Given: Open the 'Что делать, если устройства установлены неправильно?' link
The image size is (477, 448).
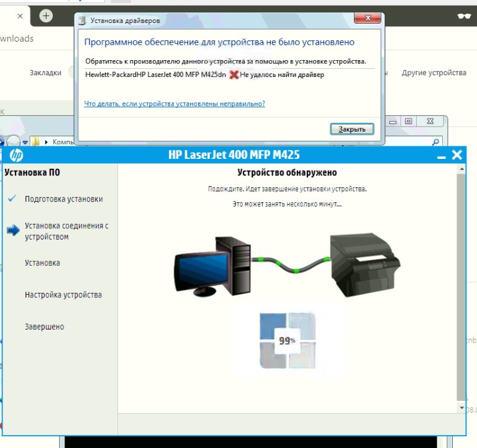Looking at the screenshot, I should [x=175, y=104].
